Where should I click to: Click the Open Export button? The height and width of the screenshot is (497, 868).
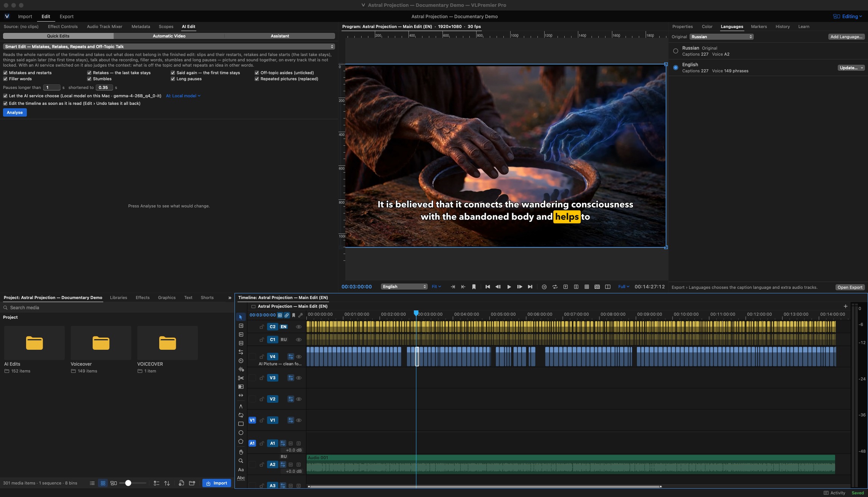tap(849, 287)
